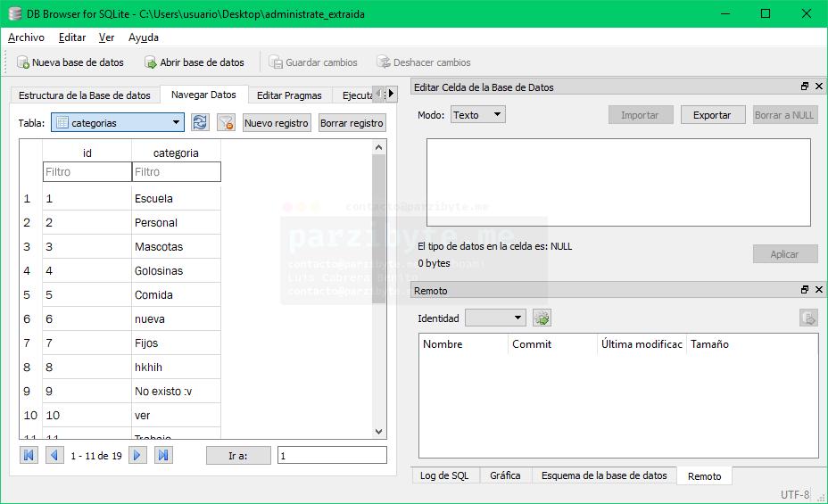This screenshot has height=504, width=828.
Task: Open the Tabla categorias dropdown
Action: pos(118,122)
